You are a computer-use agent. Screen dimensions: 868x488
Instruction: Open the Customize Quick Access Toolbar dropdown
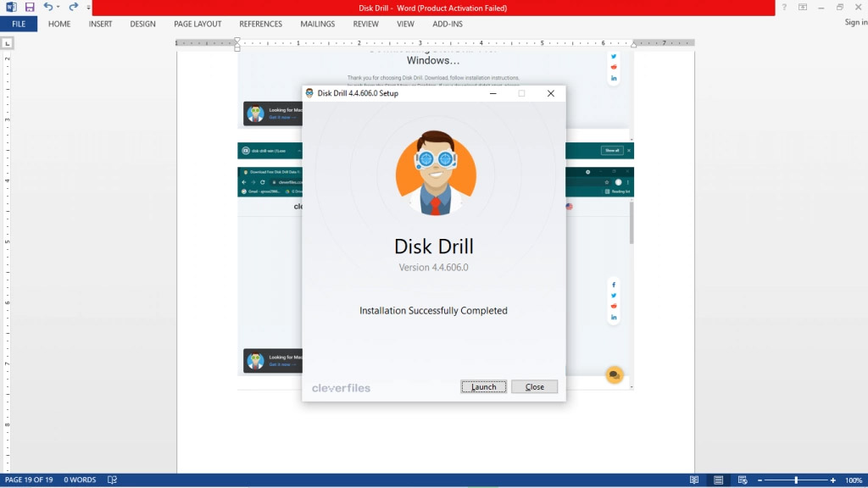pyautogui.click(x=88, y=8)
